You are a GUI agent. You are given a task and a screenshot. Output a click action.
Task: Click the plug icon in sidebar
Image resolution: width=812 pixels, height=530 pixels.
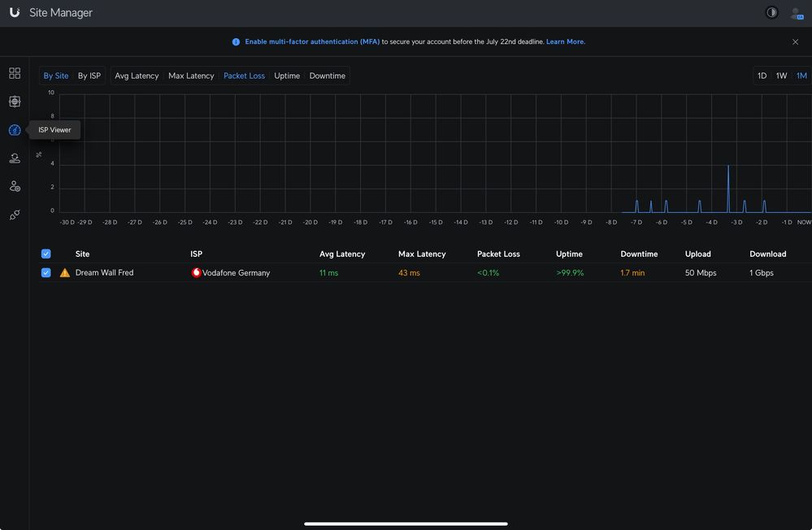15,215
